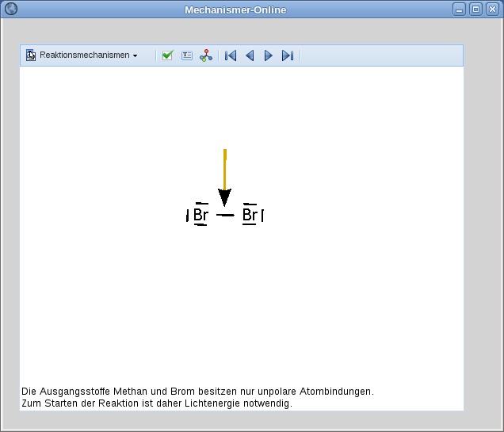Image resolution: width=504 pixels, height=432 pixels.
Task: Click the right Br atom
Action: 250,215
